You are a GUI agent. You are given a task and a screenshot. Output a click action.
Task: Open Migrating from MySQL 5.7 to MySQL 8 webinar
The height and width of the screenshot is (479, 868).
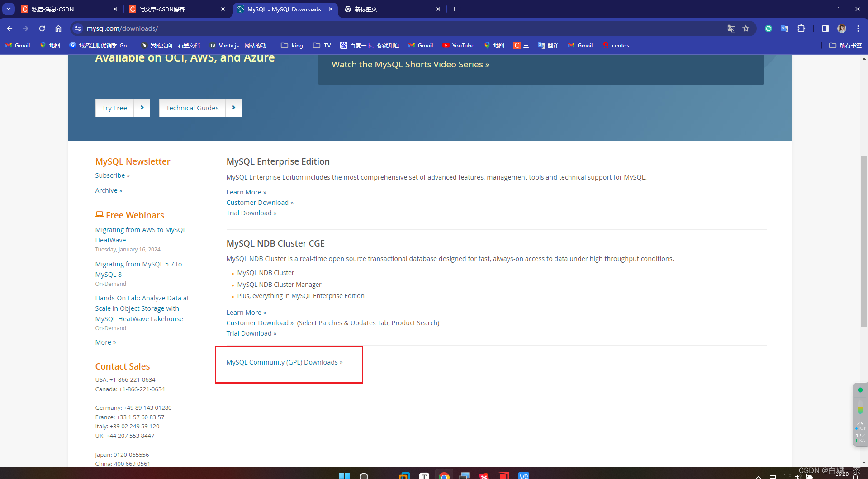(x=138, y=269)
